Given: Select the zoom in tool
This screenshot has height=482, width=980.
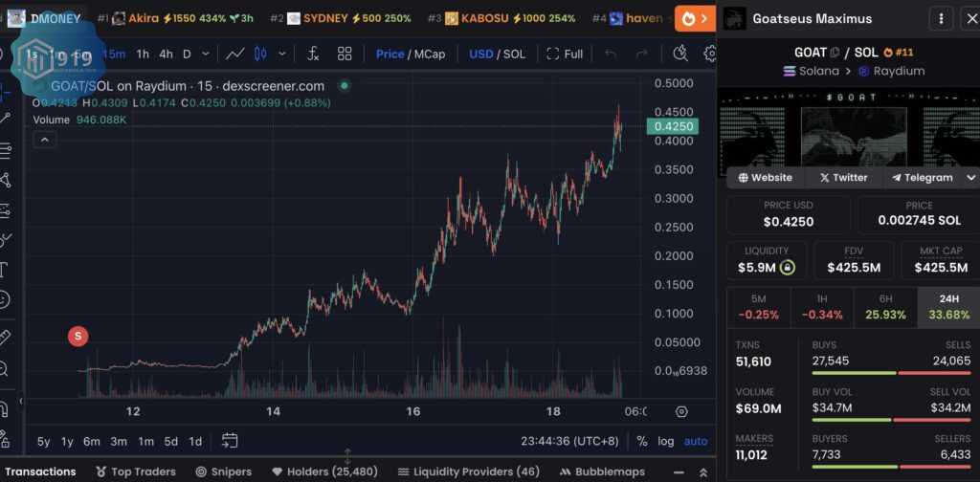Looking at the screenshot, I should [5, 369].
